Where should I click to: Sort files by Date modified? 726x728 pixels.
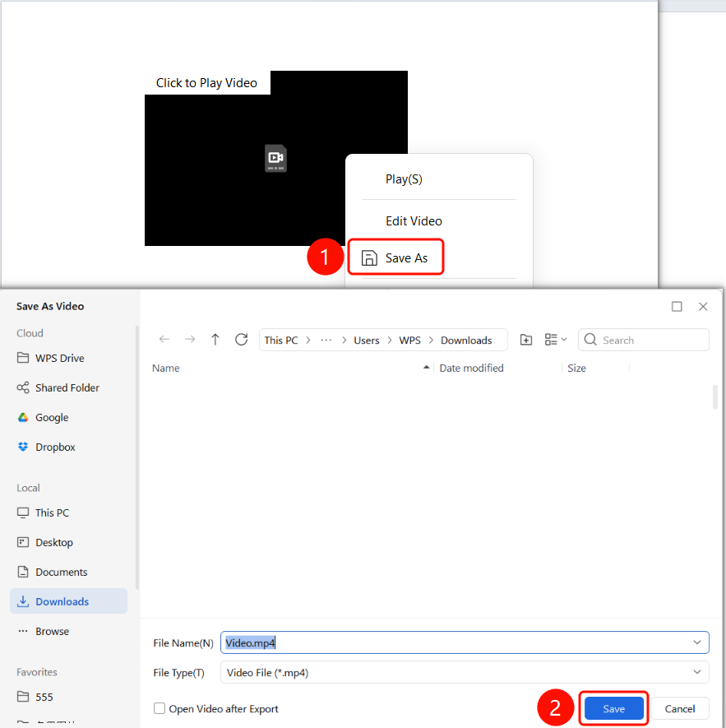click(x=471, y=369)
